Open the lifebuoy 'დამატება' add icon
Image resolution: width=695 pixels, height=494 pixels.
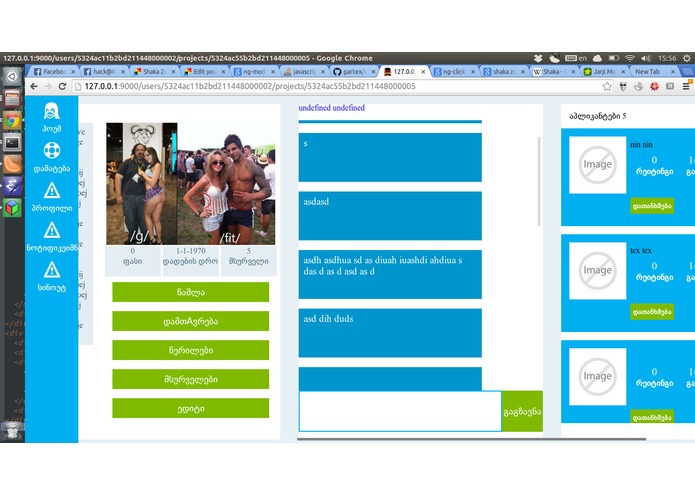[52, 150]
